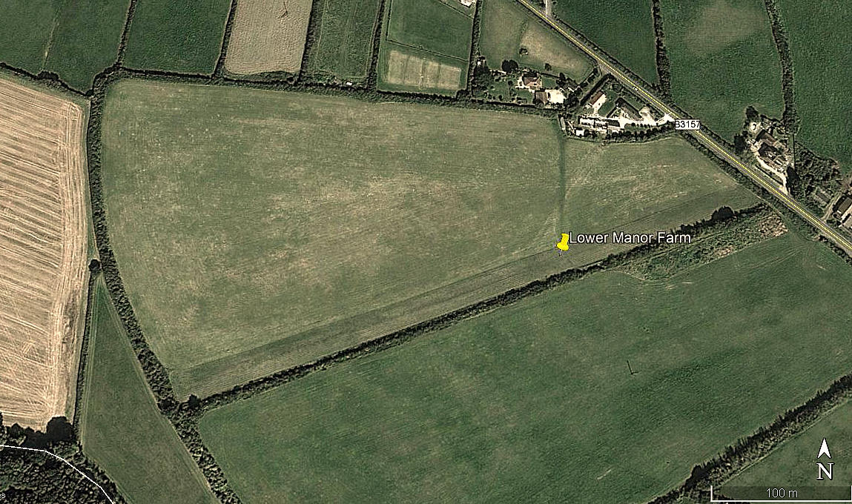The height and width of the screenshot is (504, 852).
Task: Click the building at the far right edge
Action: tap(843, 207)
